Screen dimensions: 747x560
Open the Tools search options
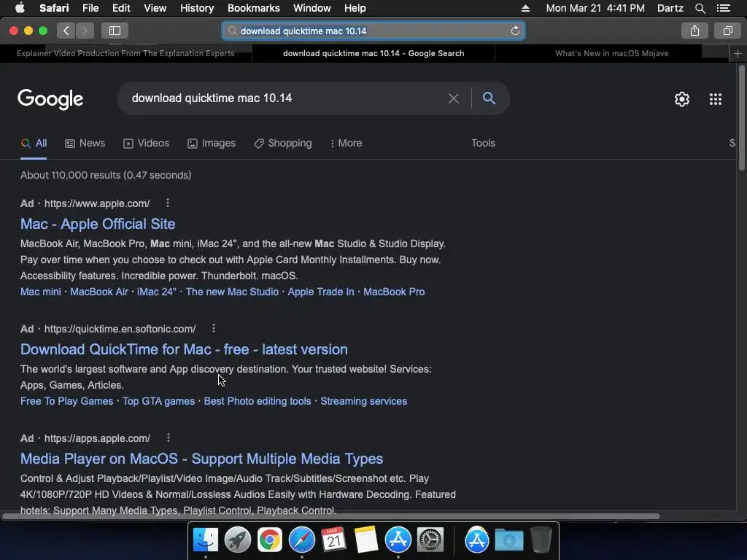pyautogui.click(x=483, y=144)
